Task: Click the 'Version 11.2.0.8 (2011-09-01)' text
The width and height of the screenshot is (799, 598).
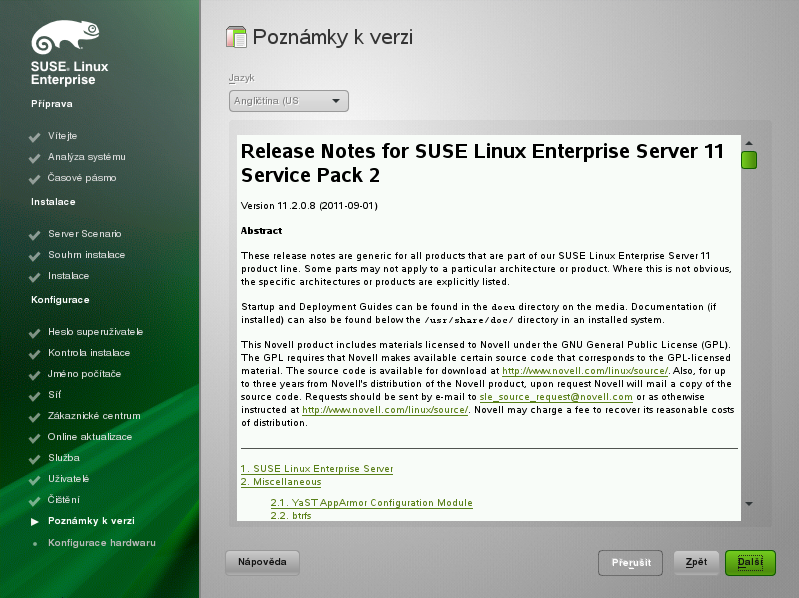Action: (x=309, y=206)
